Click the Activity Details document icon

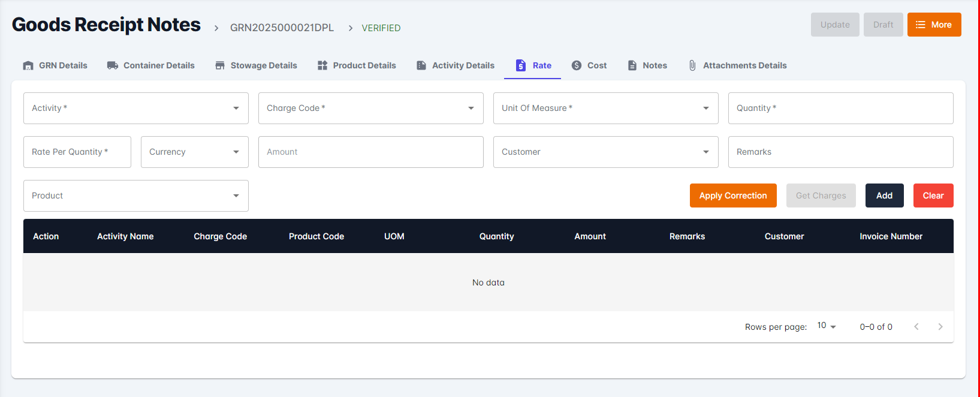(421, 65)
